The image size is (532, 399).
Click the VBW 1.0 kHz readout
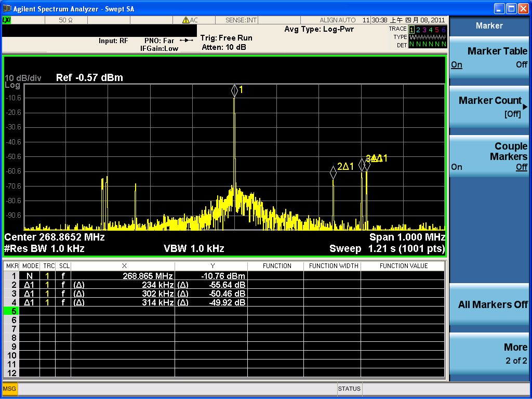(194, 249)
